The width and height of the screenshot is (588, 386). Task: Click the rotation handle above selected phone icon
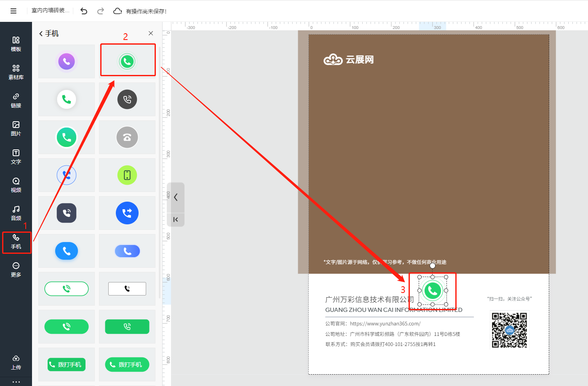[433, 266]
